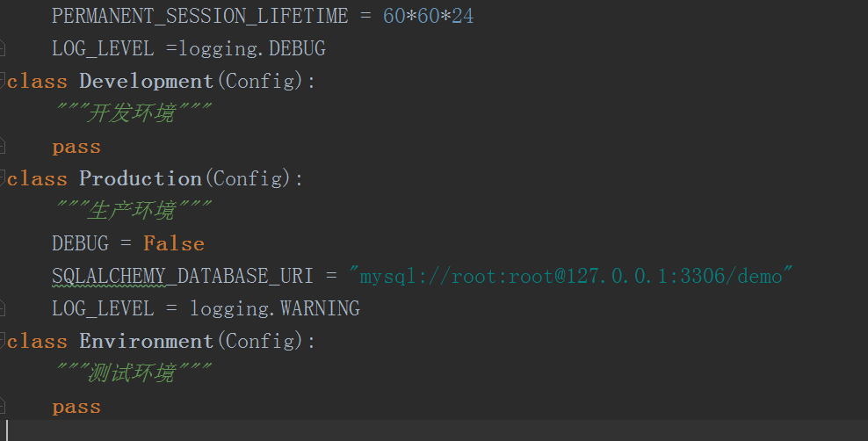Collapse the Environment class fold marker
Viewport: 868px width, 441px height.
coord(3,340)
